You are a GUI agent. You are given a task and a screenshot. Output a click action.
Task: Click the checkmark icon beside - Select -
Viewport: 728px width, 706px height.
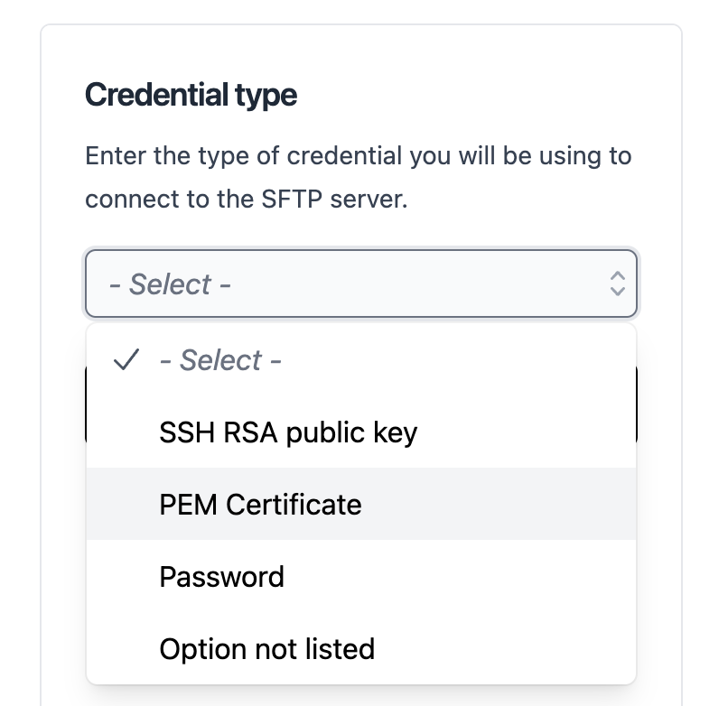[x=126, y=360]
